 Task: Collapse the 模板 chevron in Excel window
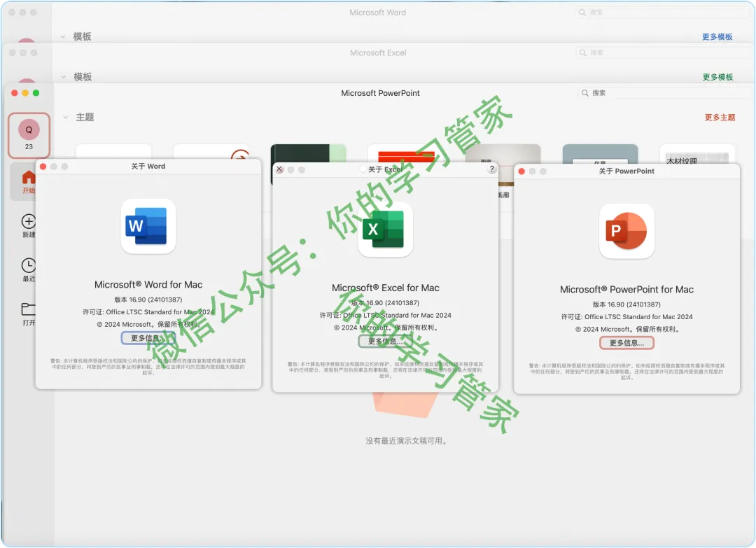[x=63, y=77]
